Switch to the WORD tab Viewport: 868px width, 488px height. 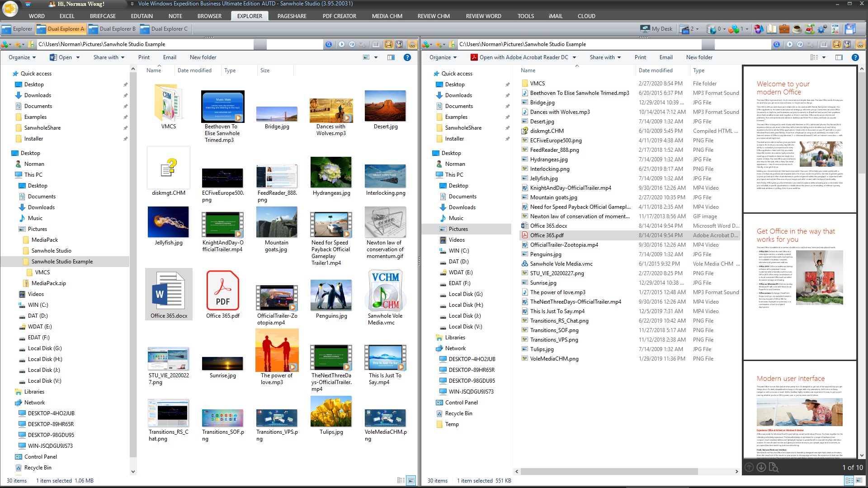37,16
